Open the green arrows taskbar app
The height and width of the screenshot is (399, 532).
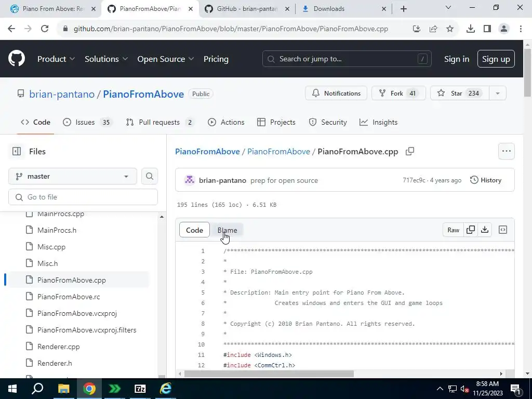click(115, 389)
